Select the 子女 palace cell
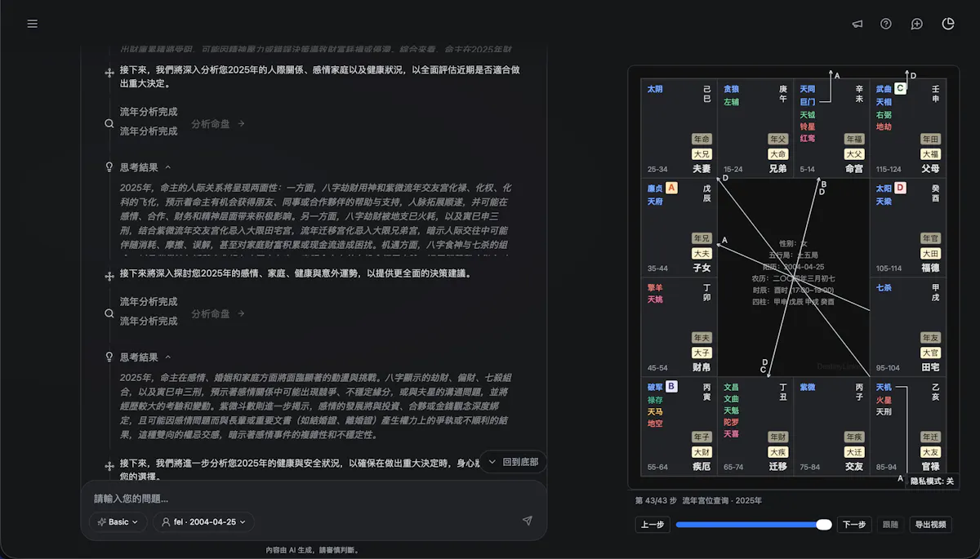Viewport: 980px width, 559px height. 679,228
